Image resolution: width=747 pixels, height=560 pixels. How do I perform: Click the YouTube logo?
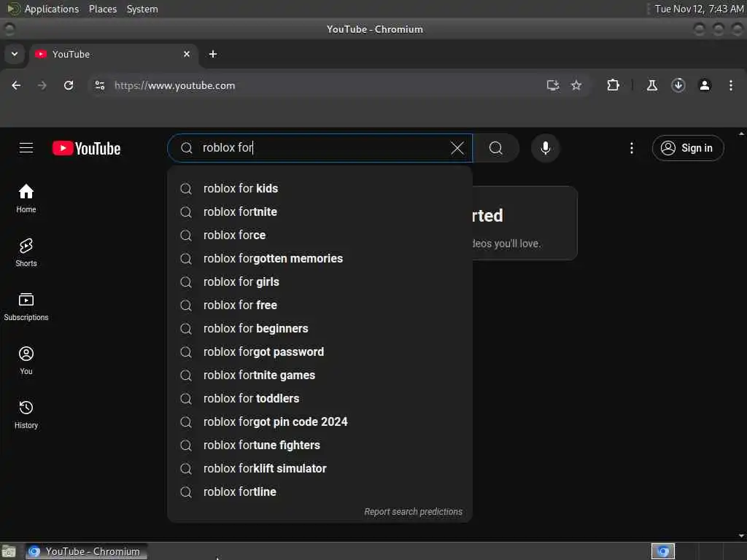pyautogui.click(x=86, y=149)
